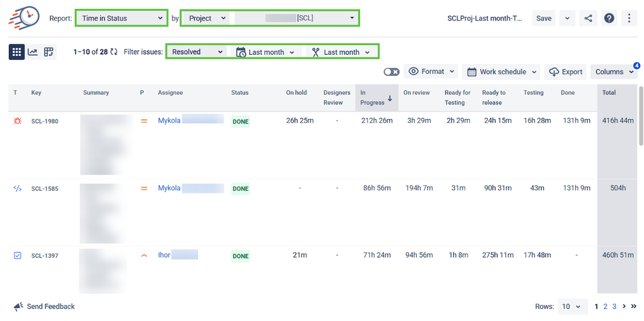Viewport: 644px width, 321px height.
Task: Open help question mark icon
Action: click(610, 18)
